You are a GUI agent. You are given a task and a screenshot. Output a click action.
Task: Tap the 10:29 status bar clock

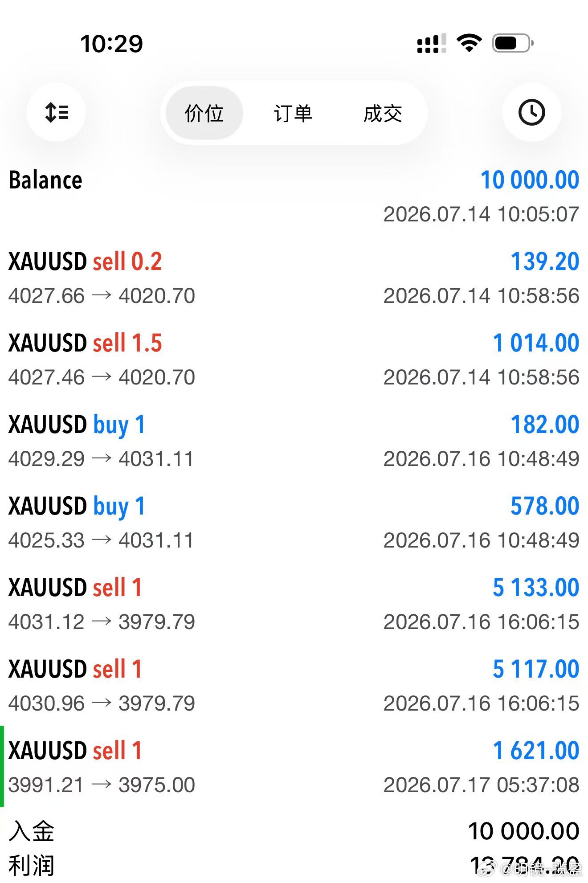click(x=111, y=44)
